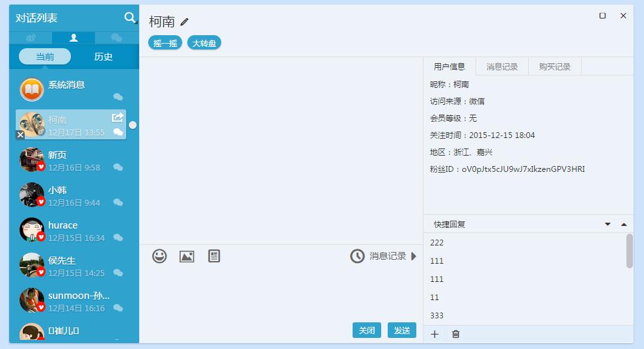This screenshot has width=644, height=349.
Task: Select the WeChat source tab icon
Action: pyautogui.click(x=116, y=38)
